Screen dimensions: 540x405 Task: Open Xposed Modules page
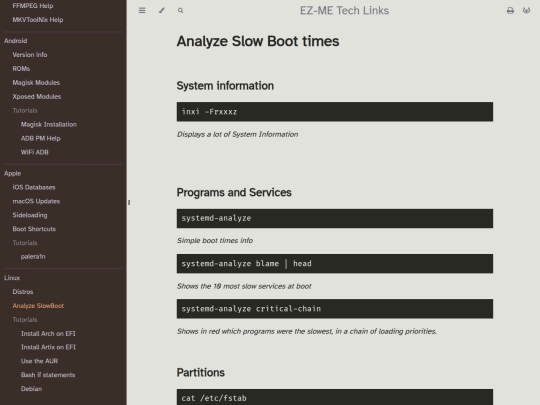tap(37, 96)
